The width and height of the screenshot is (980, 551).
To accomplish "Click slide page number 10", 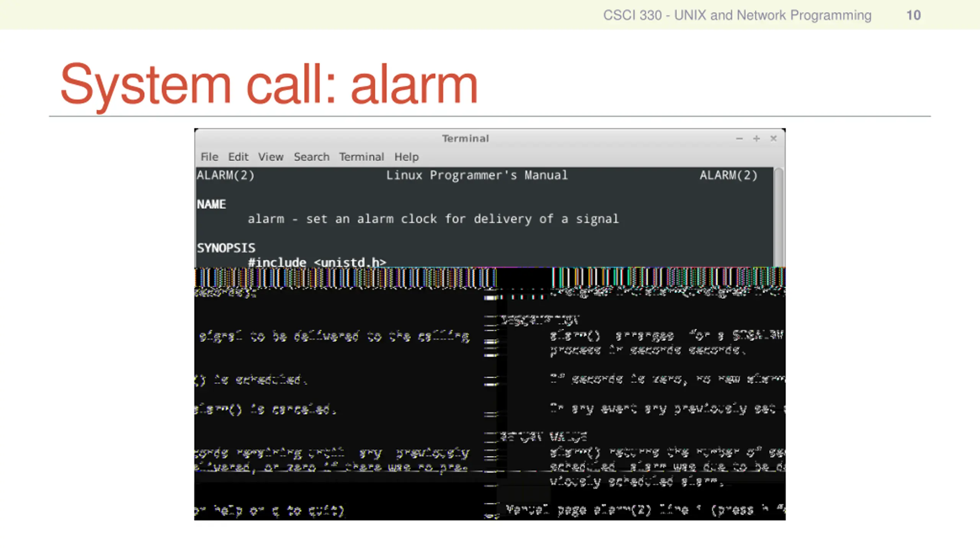I will (913, 15).
